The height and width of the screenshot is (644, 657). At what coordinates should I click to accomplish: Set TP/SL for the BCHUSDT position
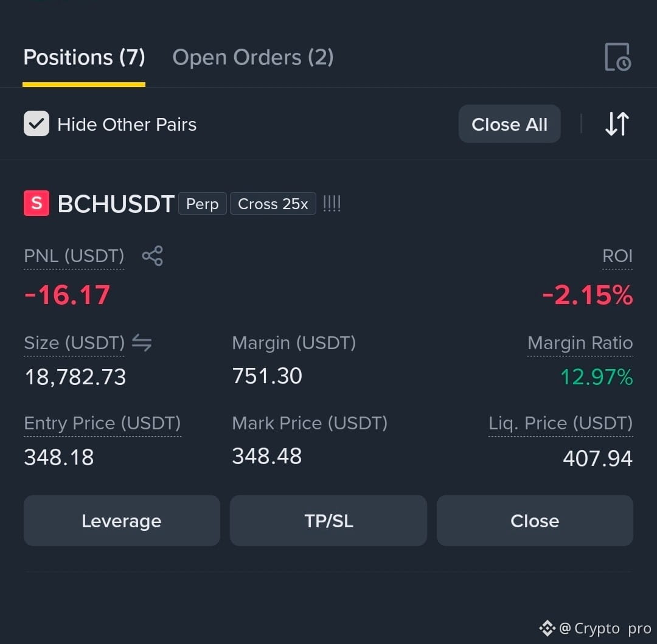point(328,521)
